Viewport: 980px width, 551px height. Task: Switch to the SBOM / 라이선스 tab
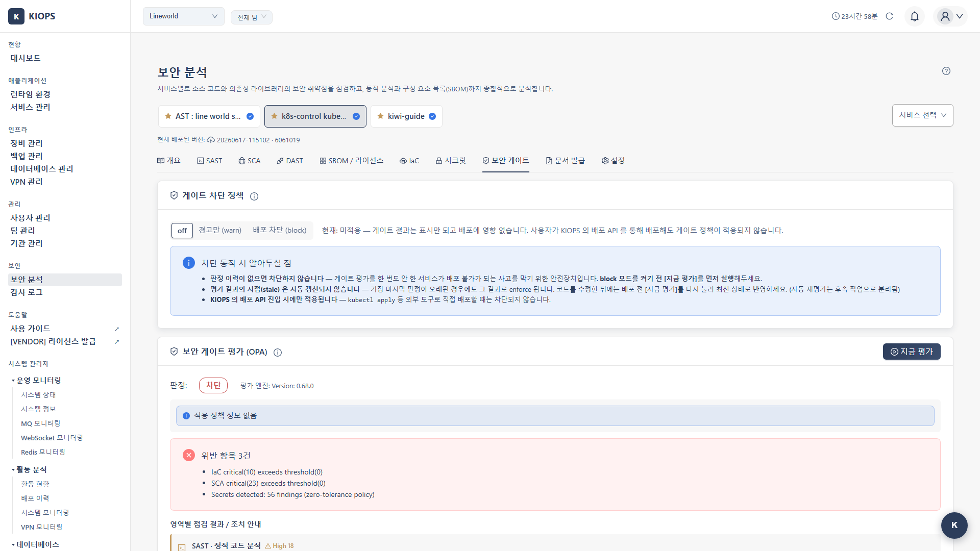351,161
